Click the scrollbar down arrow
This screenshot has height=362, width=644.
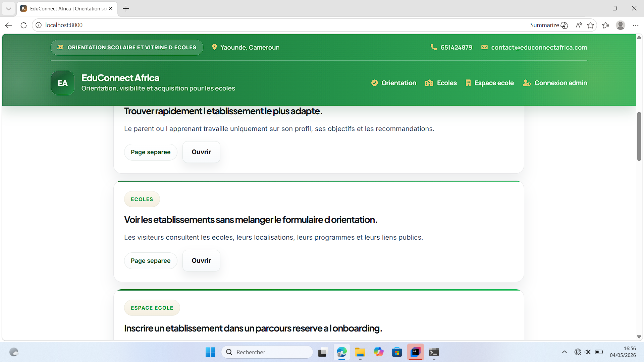coord(639,337)
